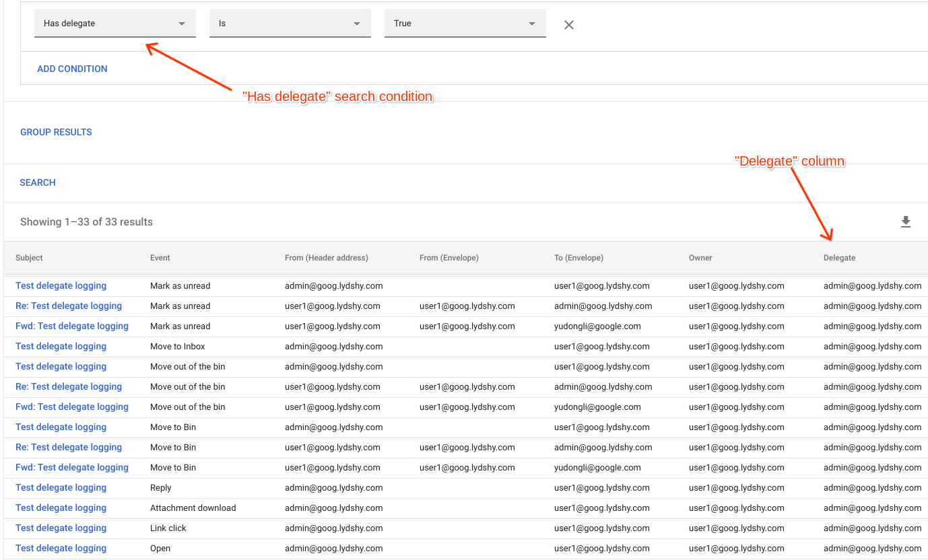Click the 'Link click' event cell
Viewport: 928px width, 560px height.
tap(168, 528)
